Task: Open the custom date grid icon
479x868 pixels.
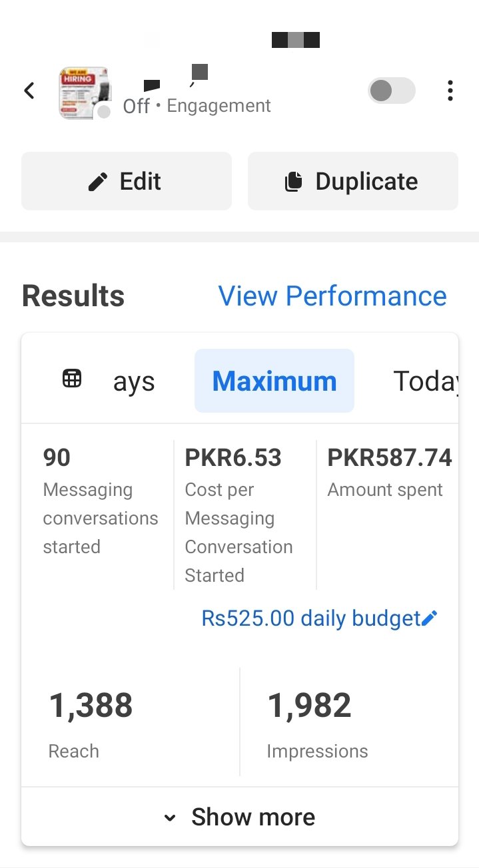Action: tap(72, 379)
